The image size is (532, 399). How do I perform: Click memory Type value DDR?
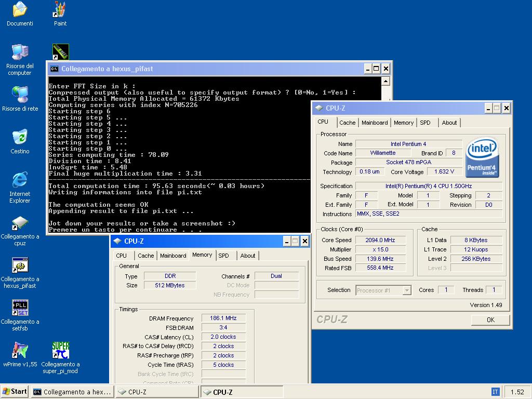170,276
